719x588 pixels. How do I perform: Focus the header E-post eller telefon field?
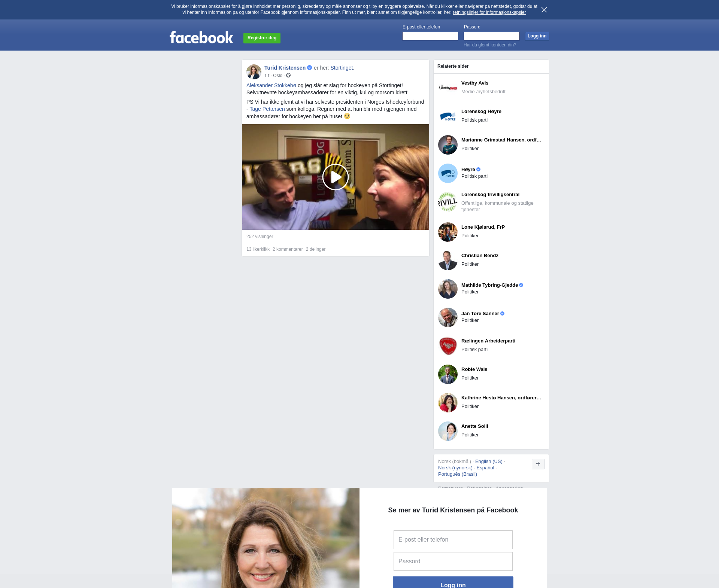(x=430, y=36)
